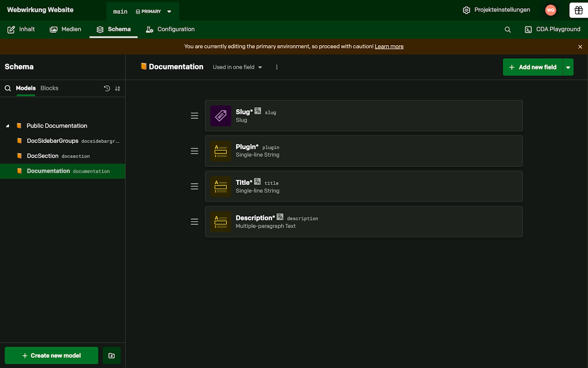
Task: Click the description API key text
Action: click(x=302, y=219)
